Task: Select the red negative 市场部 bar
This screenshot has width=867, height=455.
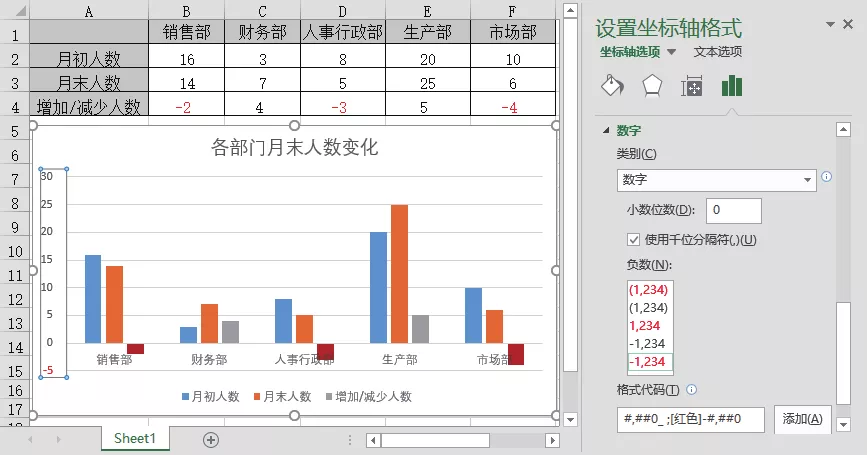Action: [x=516, y=354]
